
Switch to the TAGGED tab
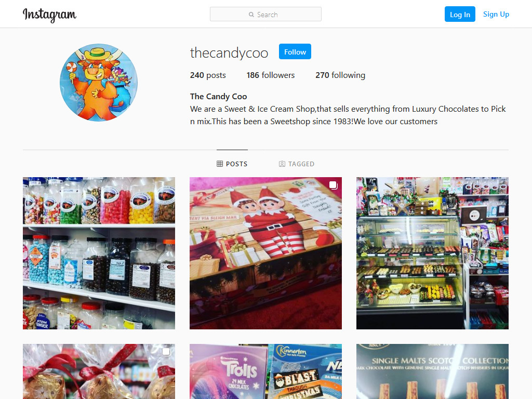click(297, 164)
